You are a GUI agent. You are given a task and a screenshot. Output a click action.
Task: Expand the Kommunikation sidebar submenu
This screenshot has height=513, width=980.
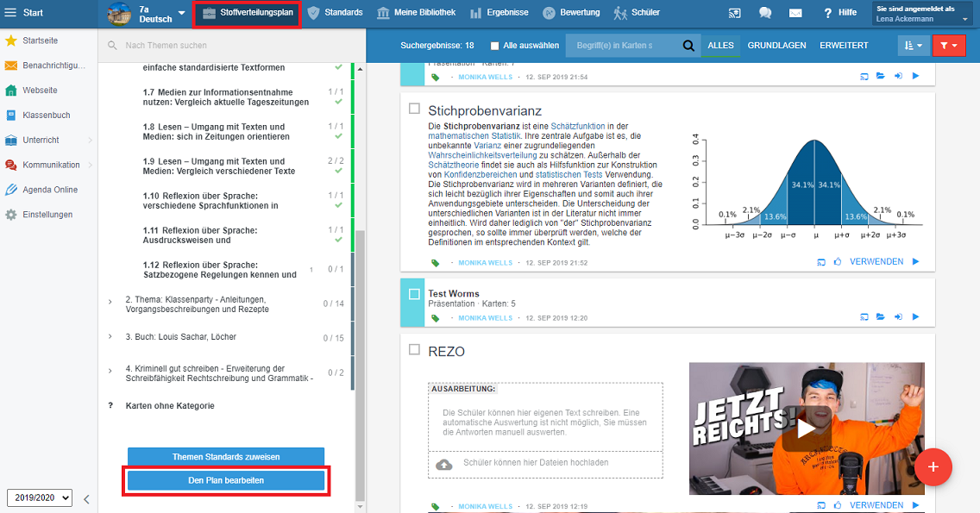(x=90, y=165)
